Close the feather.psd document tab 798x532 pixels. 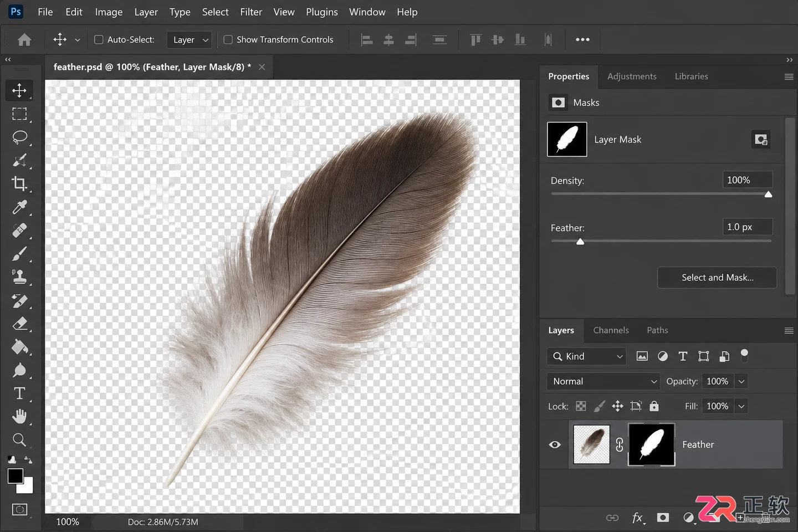[x=262, y=67]
